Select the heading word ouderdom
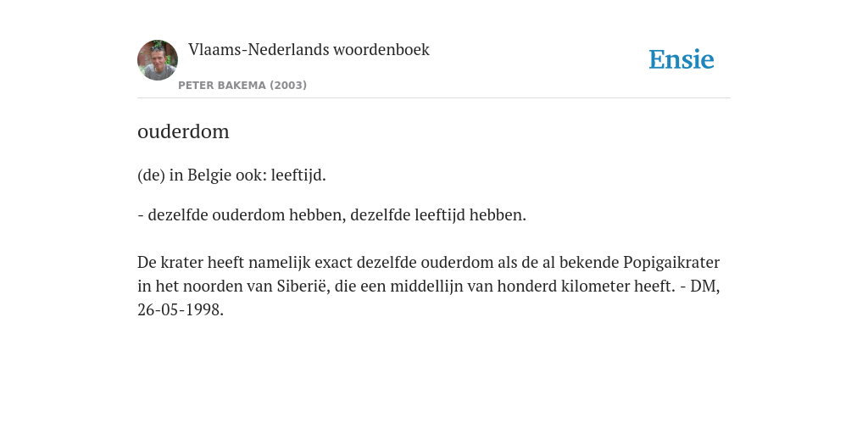868x434 pixels. 183,131
